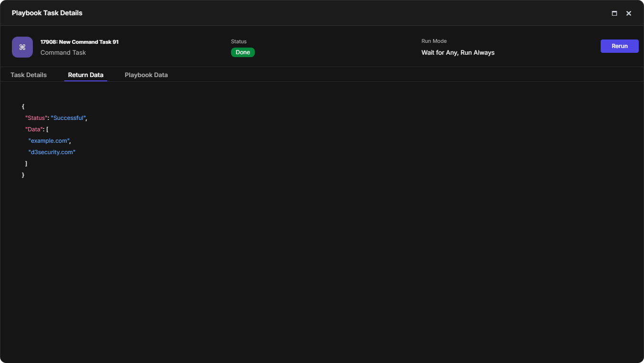644x363 pixels.
Task: Click the 'Playbook Task Details' dialog title
Action: click(x=47, y=13)
